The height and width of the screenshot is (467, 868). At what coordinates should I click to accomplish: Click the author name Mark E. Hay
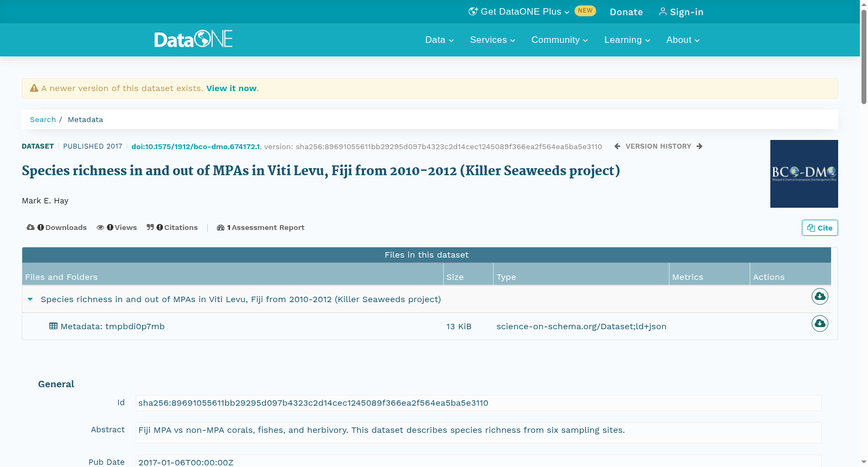point(45,201)
